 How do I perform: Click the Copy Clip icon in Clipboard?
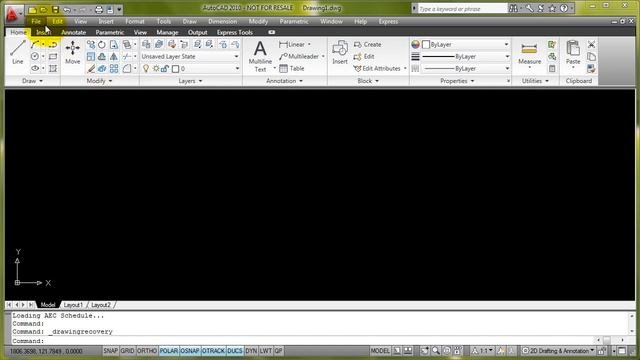(591, 57)
